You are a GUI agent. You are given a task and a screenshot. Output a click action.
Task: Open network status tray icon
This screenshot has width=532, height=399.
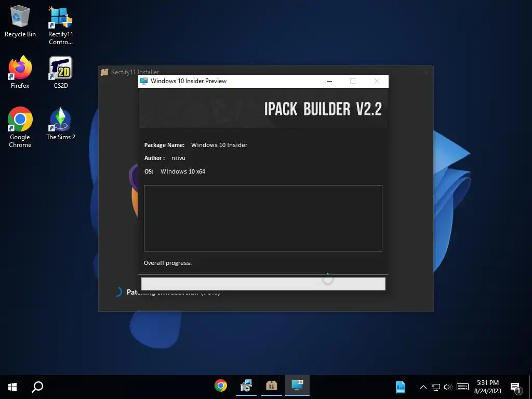(436, 387)
